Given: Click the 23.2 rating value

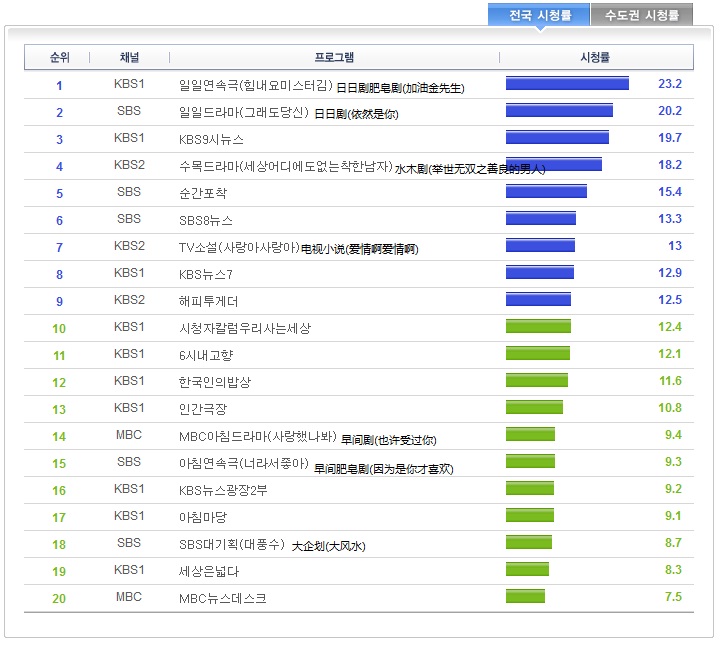Looking at the screenshot, I should click(670, 84).
